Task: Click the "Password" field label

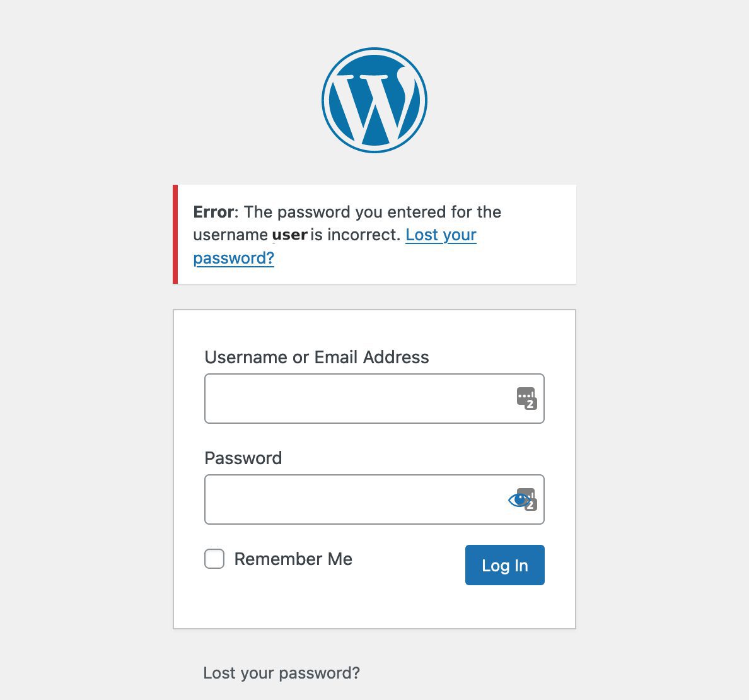Action: click(243, 458)
